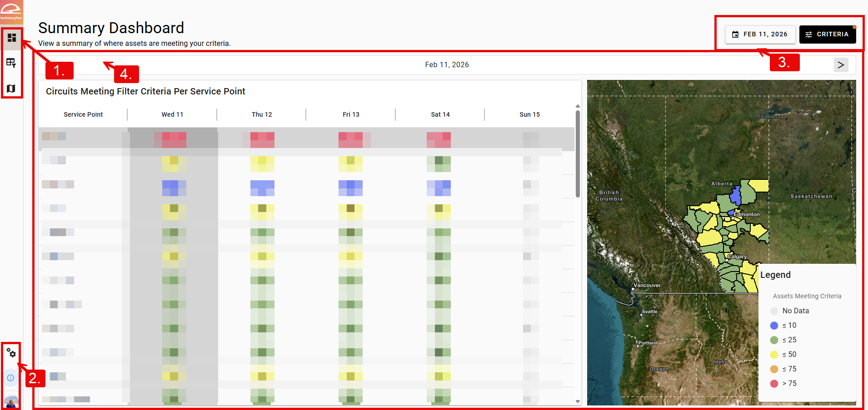868x410 pixels.
Task: Click the table vertical scrollbar thumb
Action: pyautogui.click(x=578, y=154)
